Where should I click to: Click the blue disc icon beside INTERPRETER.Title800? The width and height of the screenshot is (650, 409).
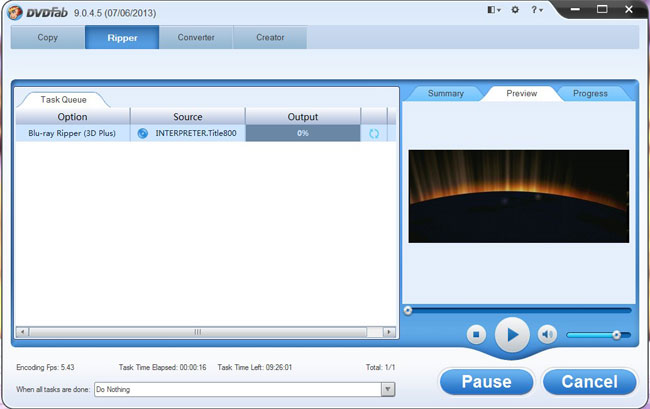point(142,133)
